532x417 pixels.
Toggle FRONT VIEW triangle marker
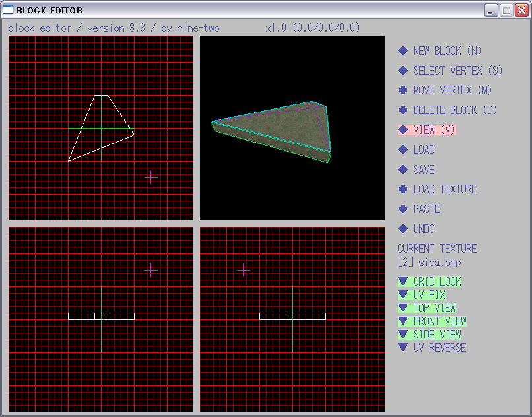point(403,321)
